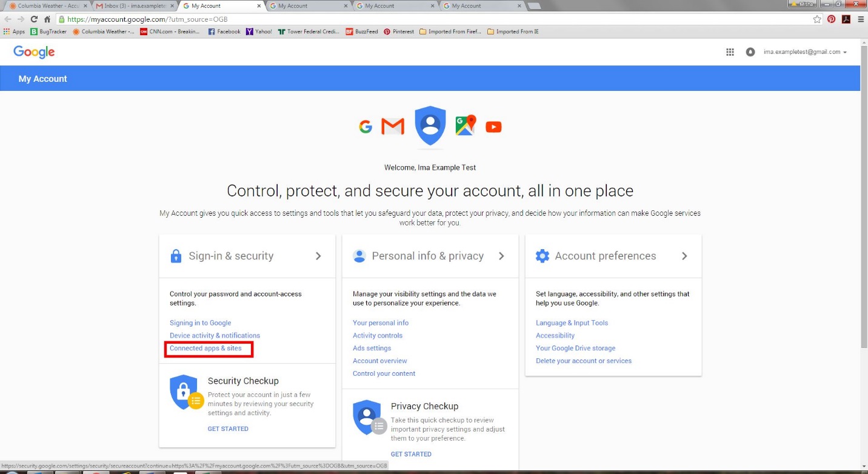
Task: Click the page's vertical scrollbar thumb
Action: [864, 197]
